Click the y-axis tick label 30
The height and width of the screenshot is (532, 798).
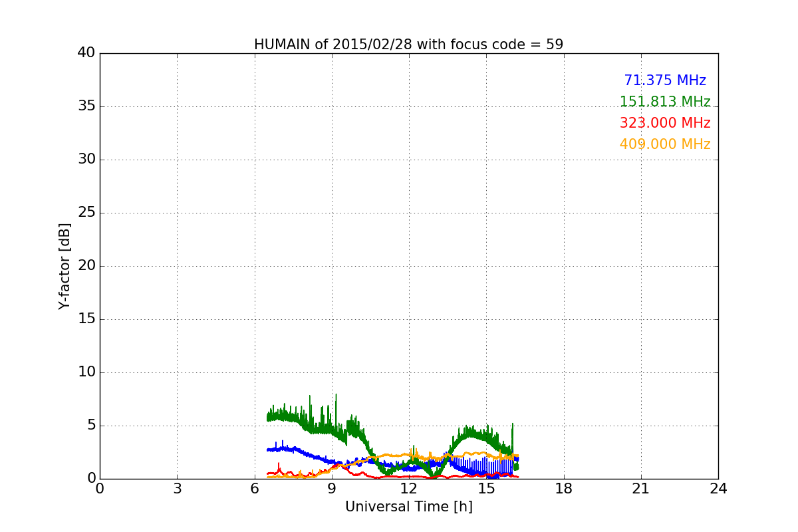(86, 160)
